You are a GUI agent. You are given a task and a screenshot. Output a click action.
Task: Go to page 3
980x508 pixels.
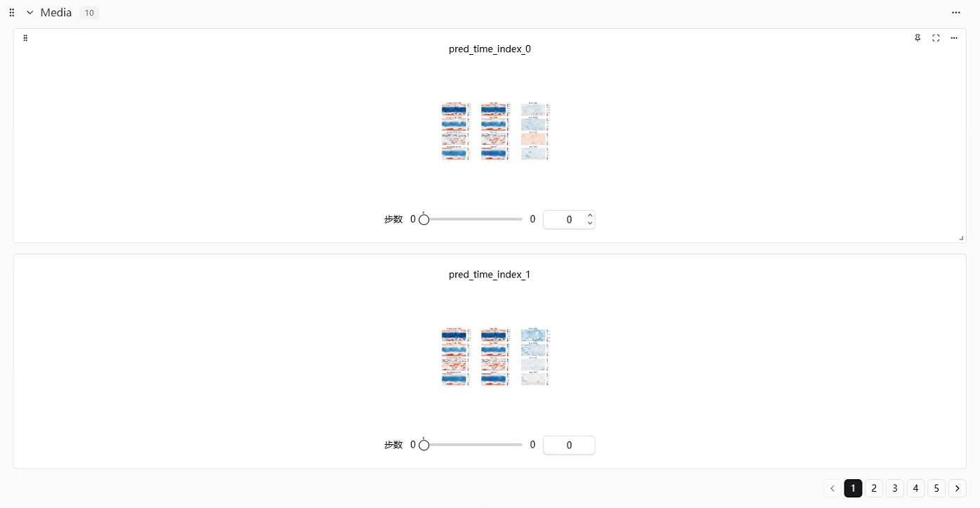tap(894, 488)
